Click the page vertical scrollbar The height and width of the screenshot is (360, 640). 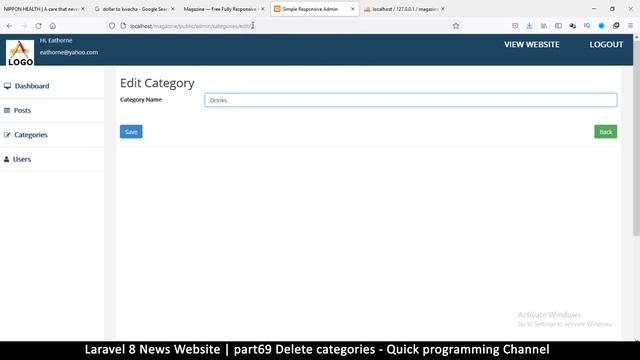pyautogui.click(x=636, y=139)
